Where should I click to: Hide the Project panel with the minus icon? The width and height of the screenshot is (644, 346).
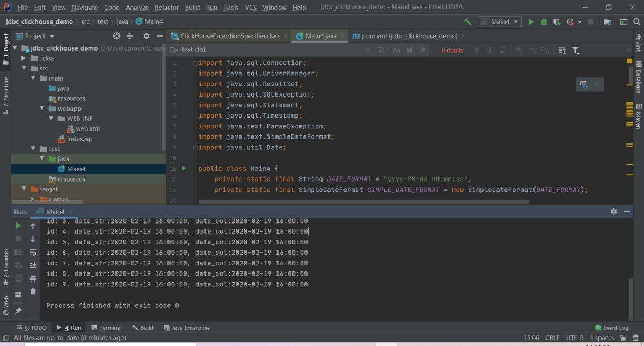coord(159,36)
